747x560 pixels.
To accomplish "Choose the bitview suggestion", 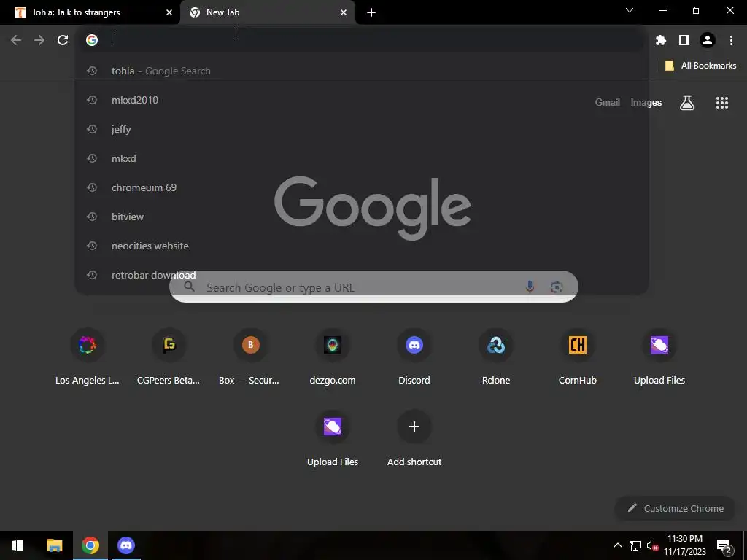I will (x=362, y=217).
